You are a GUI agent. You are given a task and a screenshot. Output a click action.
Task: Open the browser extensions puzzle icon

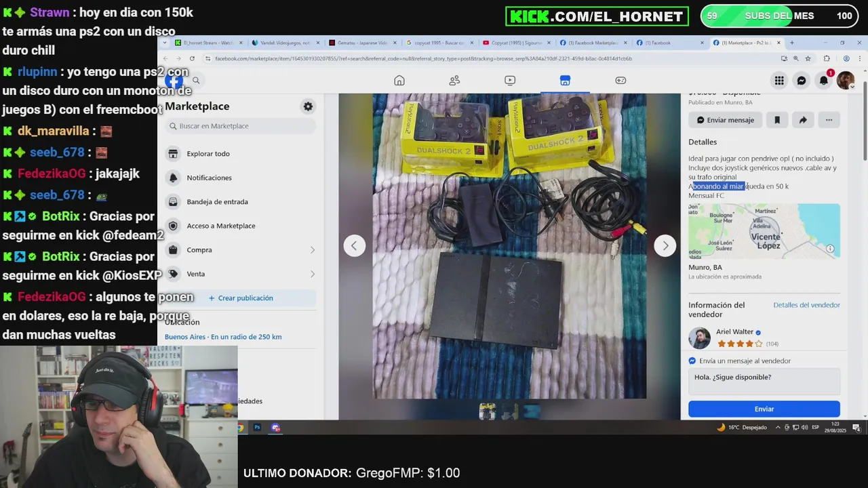(827, 58)
